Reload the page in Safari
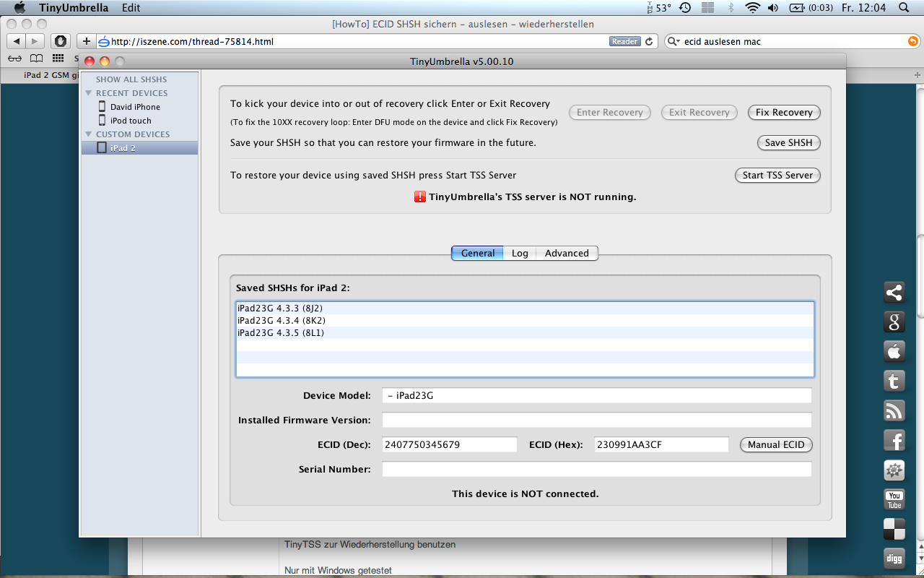 click(649, 42)
